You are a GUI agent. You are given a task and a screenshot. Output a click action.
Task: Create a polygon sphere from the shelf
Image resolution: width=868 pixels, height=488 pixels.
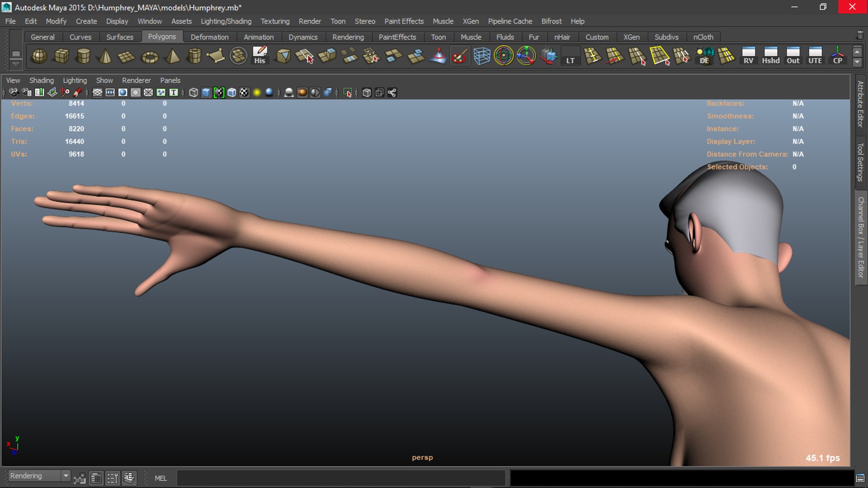pyautogui.click(x=39, y=56)
